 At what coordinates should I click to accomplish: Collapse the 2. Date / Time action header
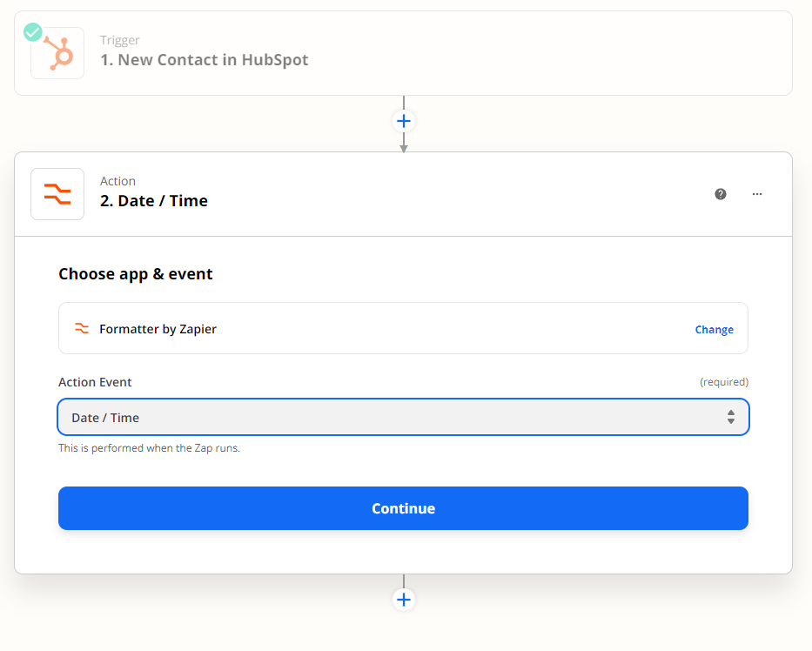404,194
